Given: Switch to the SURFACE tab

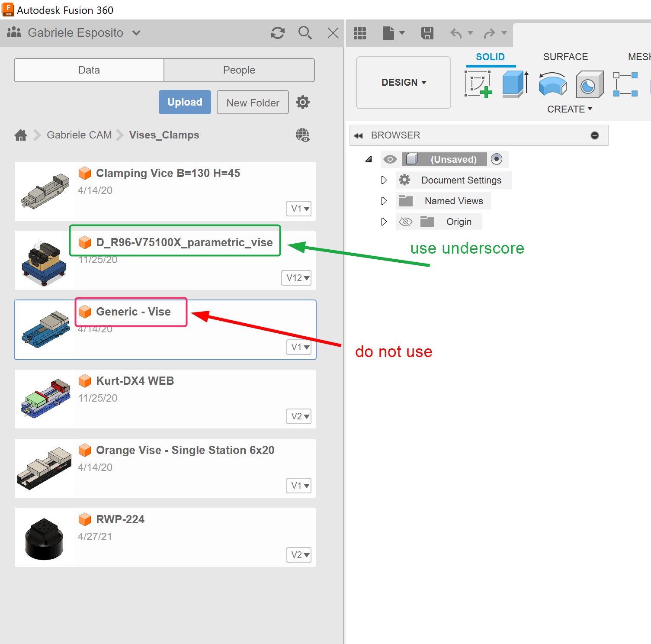Looking at the screenshot, I should (565, 57).
